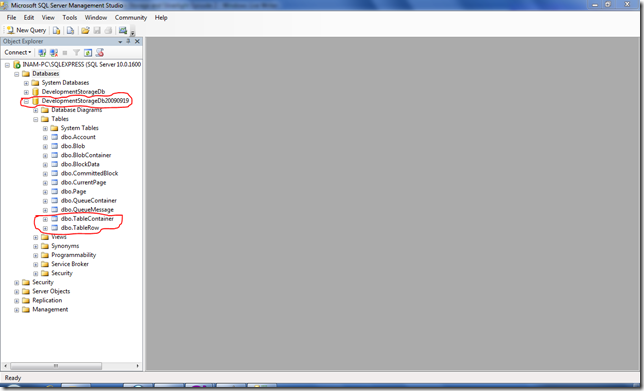
Task: Click the Activity Monitor icon
Action: click(x=122, y=30)
